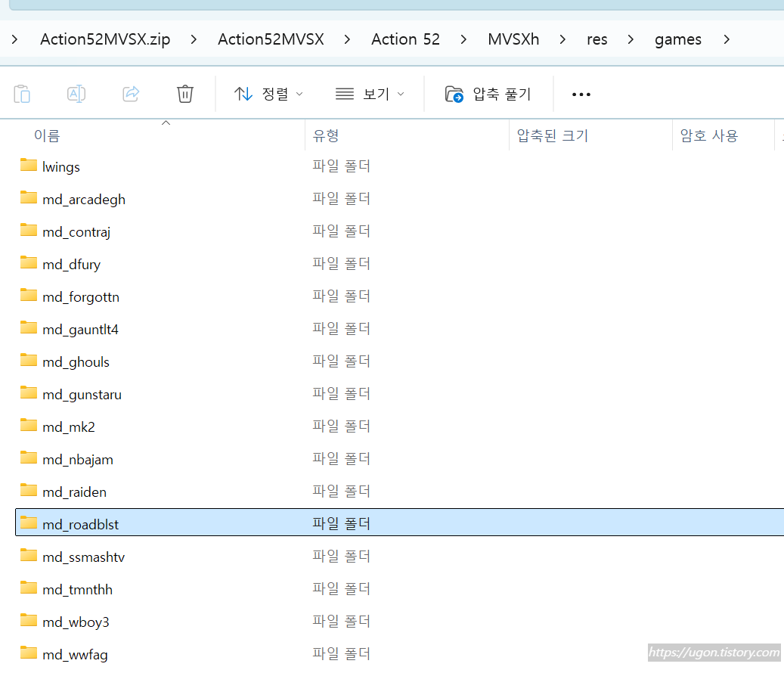Expand the chevron after Action52MVSX breadcrumb

[x=348, y=39]
